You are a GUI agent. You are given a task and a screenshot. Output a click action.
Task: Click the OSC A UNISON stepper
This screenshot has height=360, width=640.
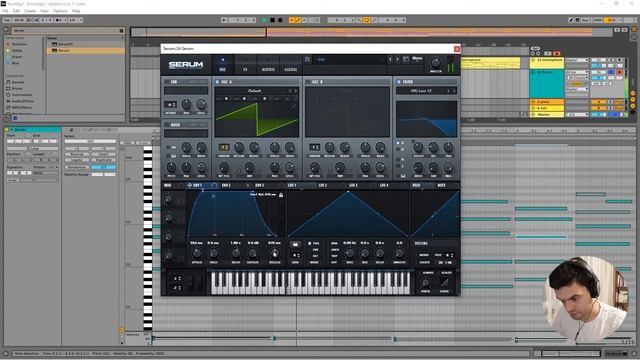(x=224, y=147)
